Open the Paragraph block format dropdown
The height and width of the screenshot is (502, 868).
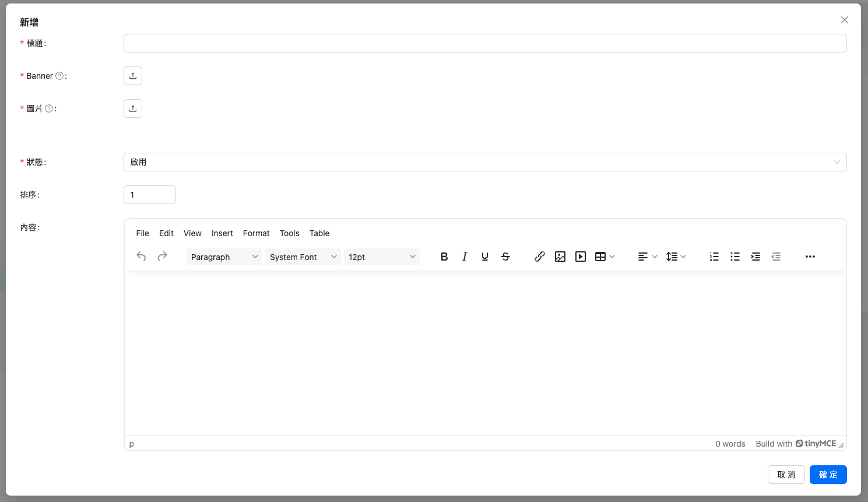[x=224, y=257]
